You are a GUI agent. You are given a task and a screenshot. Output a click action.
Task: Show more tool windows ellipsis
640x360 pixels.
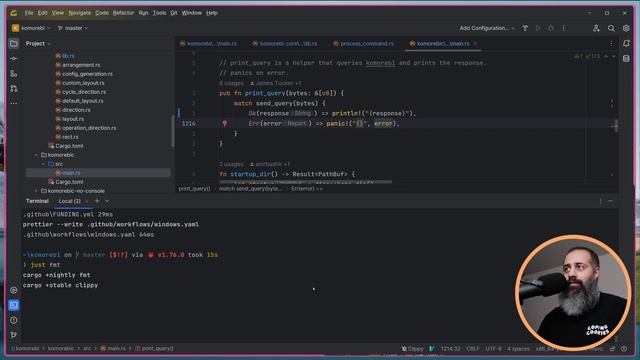pyautogui.click(x=14, y=103)
